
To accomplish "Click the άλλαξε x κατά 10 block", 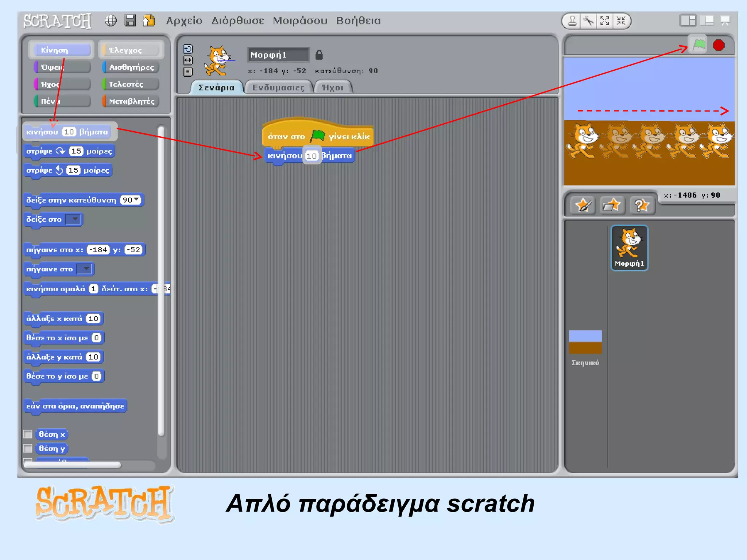I will click(64, 319).
